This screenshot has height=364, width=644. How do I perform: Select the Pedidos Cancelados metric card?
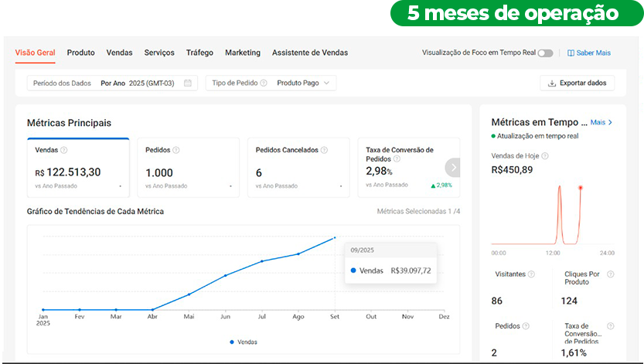pos(296,168)
